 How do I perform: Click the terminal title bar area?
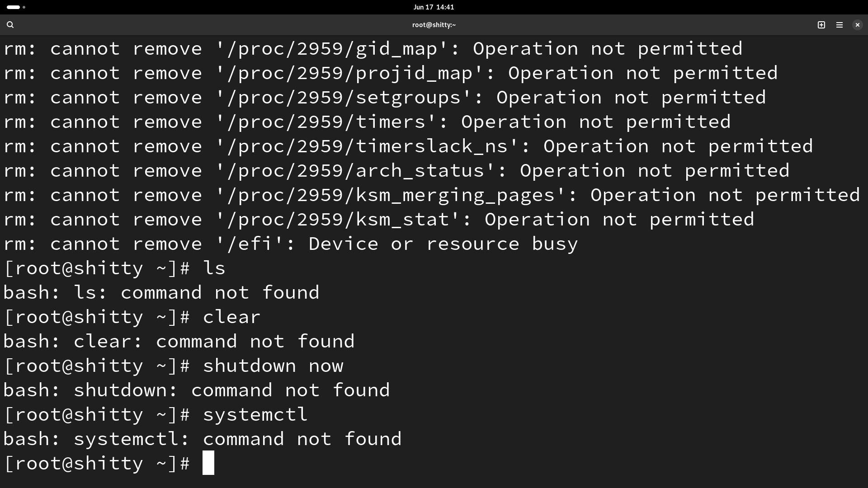coord(434,24)
